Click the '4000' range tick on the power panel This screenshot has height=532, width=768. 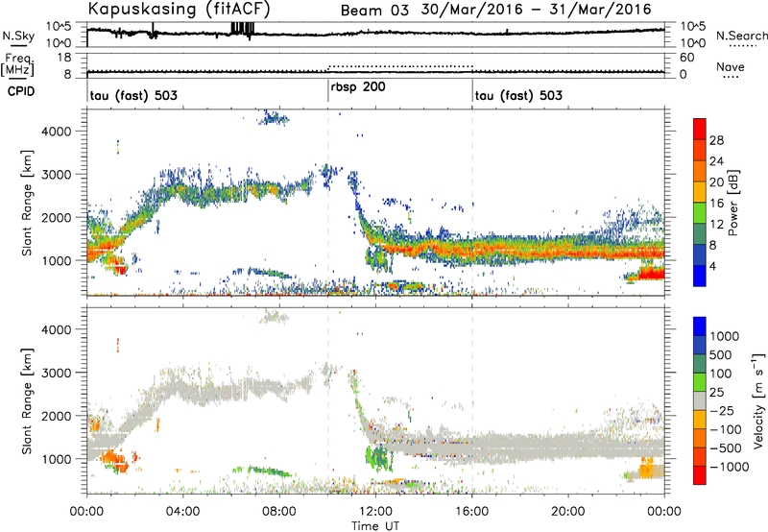coord(56,132)
